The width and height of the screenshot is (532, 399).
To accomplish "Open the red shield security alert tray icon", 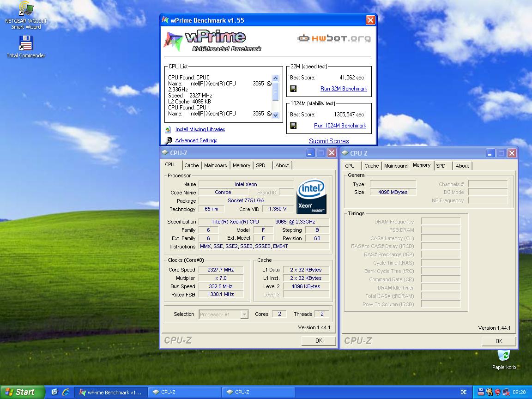I will point(497,392).
